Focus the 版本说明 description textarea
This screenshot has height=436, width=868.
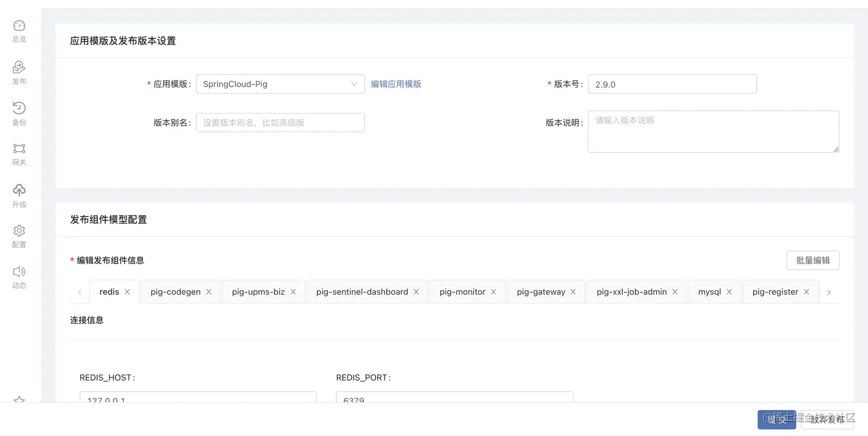click(x=714, y=132)
